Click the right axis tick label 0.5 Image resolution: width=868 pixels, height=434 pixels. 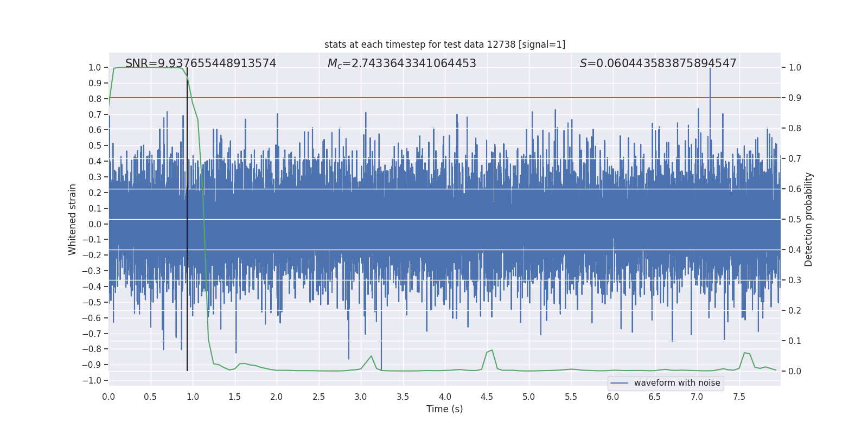(794, 219)
